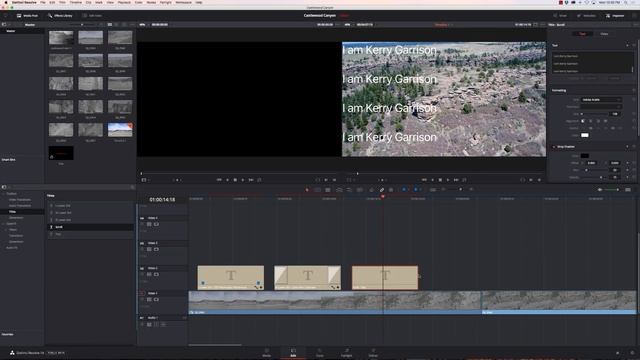Select the red arrow Selection mode tool
The width and height of the screenshot is (640, 360).
[307, 190]
